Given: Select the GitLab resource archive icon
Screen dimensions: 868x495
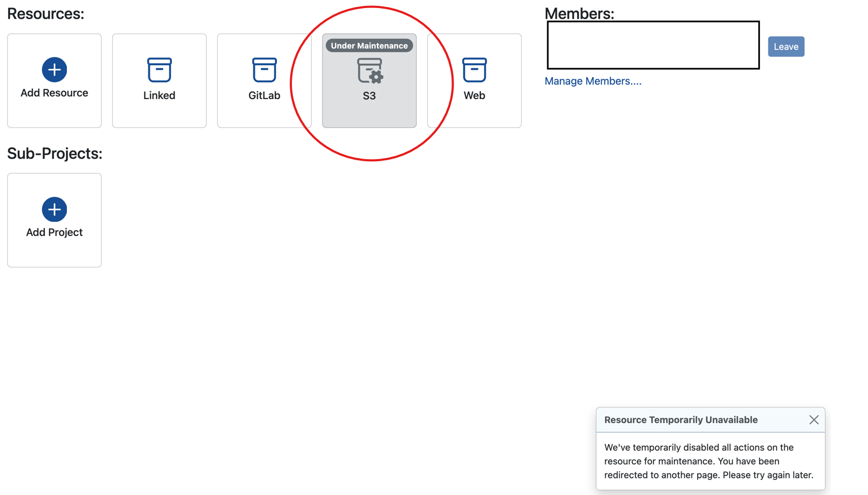Looking at the screenshot, I should pyautogui.click(x=264, y=70).
